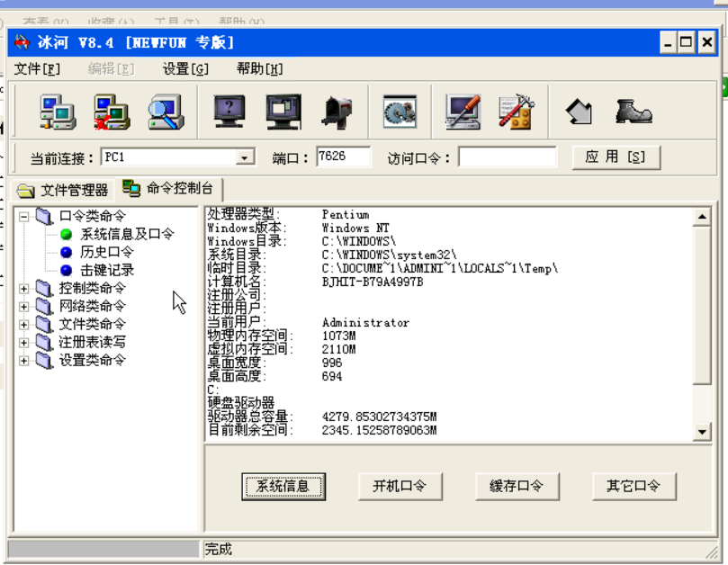Screen dimensions: 728x565
Task: Click the 应用[S] button
Action: click(x=616, y=157)
